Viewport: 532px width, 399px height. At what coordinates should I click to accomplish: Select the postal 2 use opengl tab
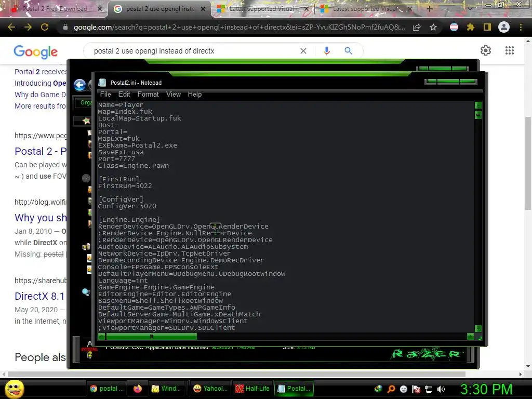160,9
